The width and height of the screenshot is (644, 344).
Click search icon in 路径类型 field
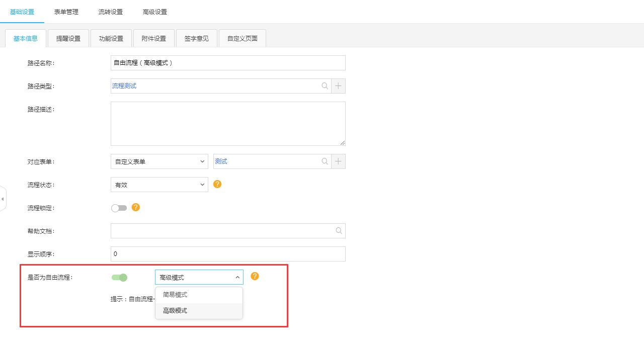point(325,86)
